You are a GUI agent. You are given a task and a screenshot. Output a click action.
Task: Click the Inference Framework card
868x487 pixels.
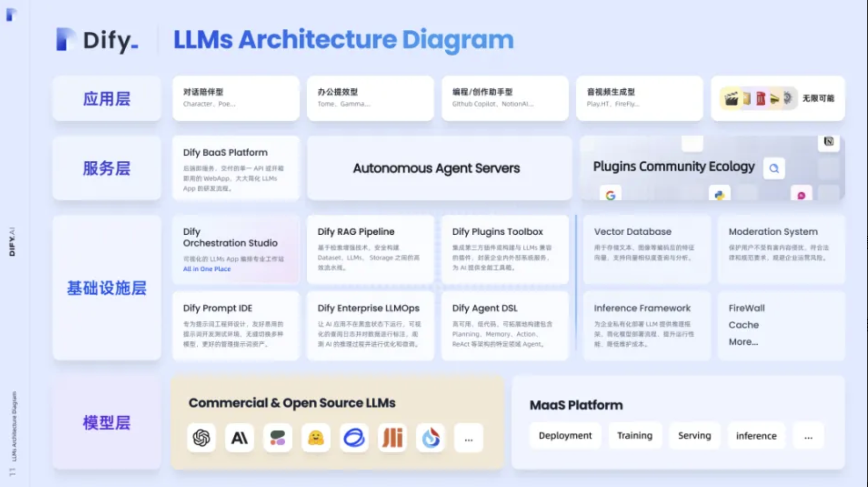(x=647, y=326)
